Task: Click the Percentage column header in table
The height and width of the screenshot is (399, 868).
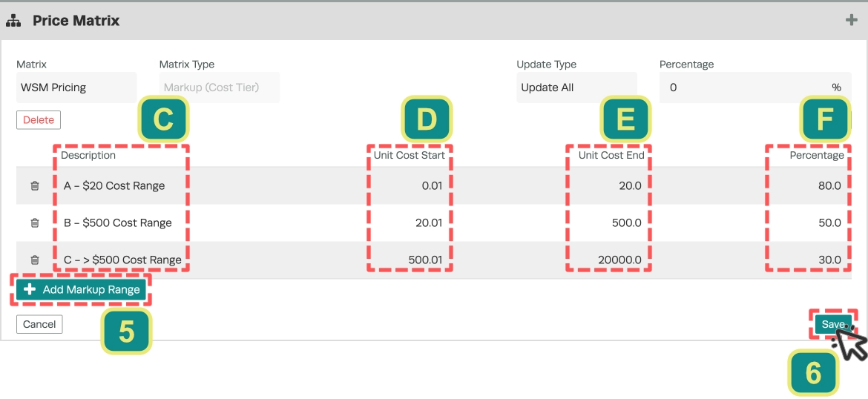Action: point(817,156)
